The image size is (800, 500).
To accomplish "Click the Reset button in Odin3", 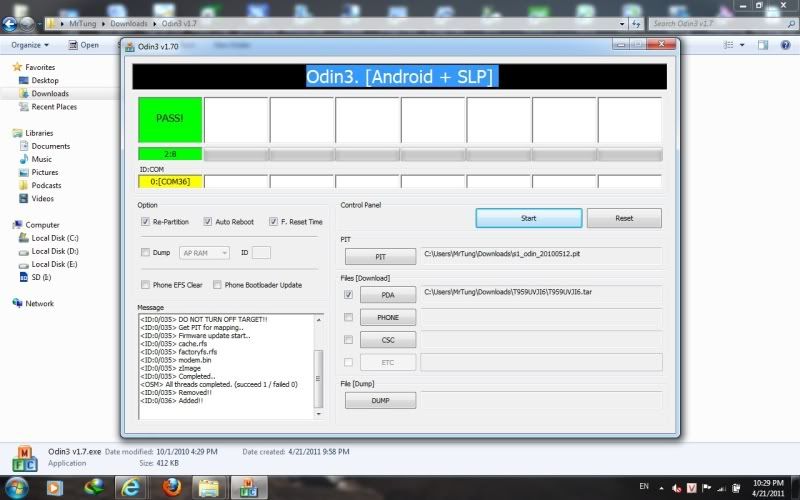I will (624, 218).
